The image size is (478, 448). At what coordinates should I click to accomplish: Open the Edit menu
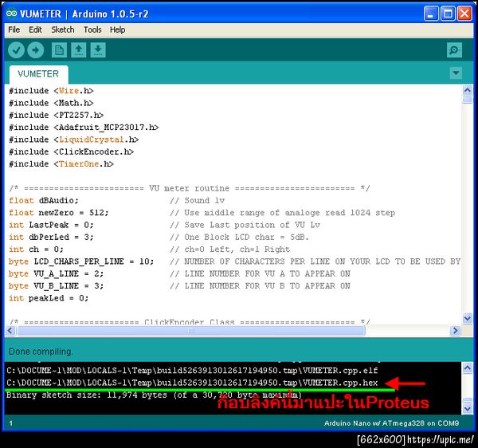[35, 29]
